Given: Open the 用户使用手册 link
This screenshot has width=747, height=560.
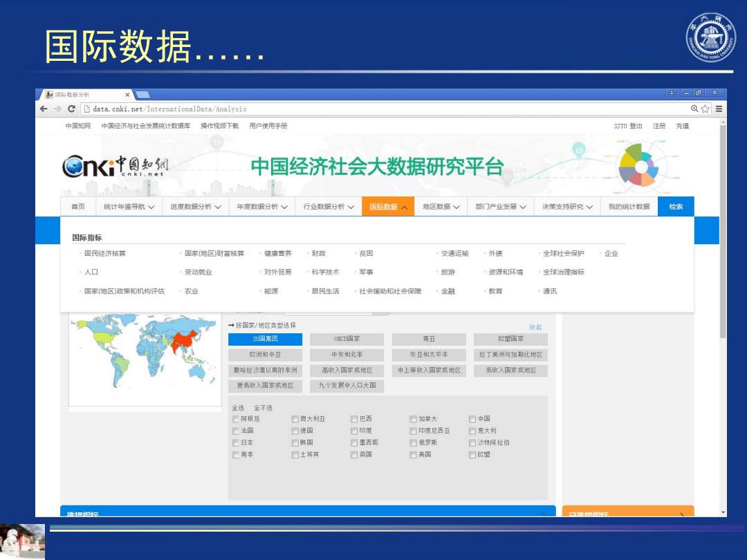Looking at the screenshot, I should click(268, 126).
